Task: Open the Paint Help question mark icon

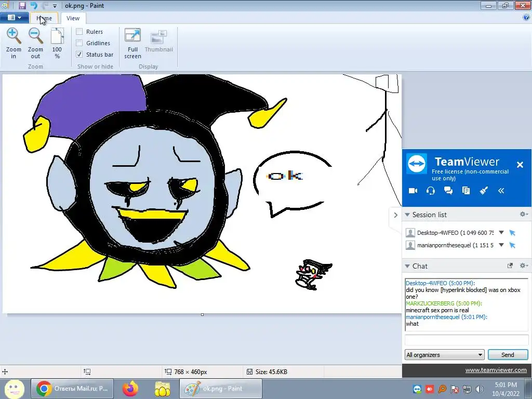Action: coord(526,18)
